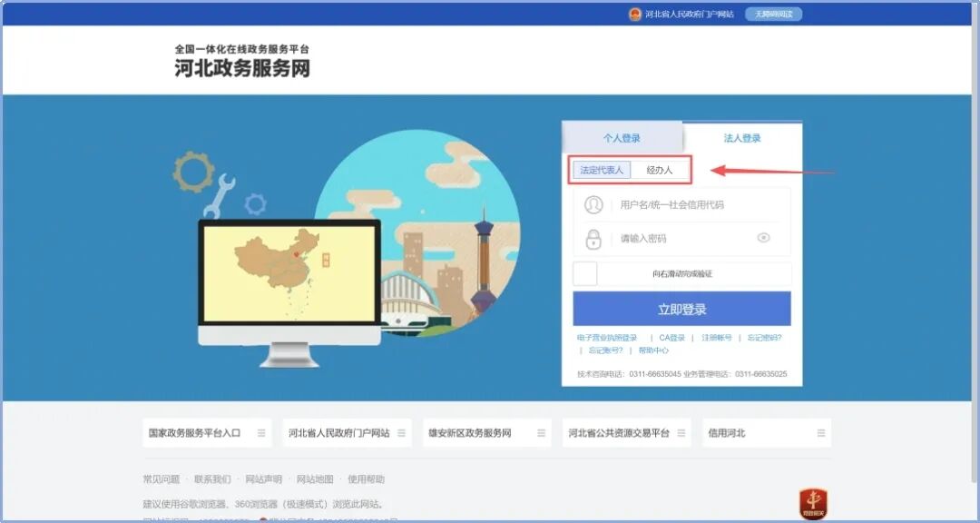Click the 立即登录 button
The width and height of the screenshot is (980, 523).
click(681, 309)
